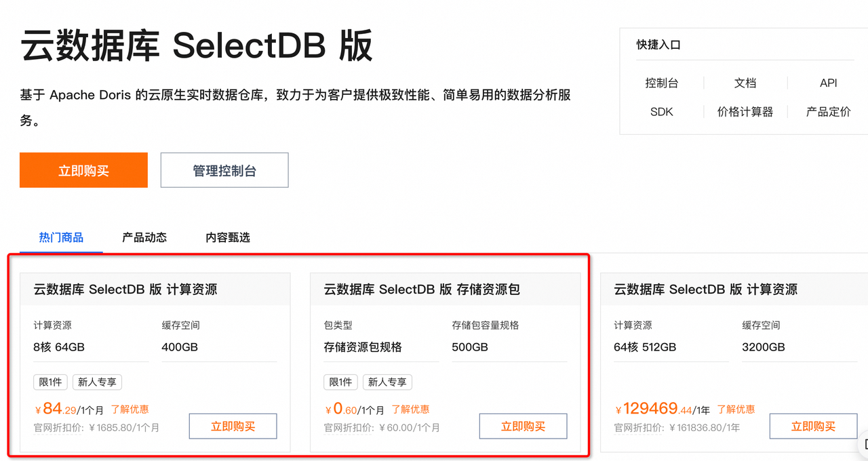The width and height of the screenshot is (868, 461).
Task: Click the 新人专享 tag on the first card
Action: coord(96,382)
